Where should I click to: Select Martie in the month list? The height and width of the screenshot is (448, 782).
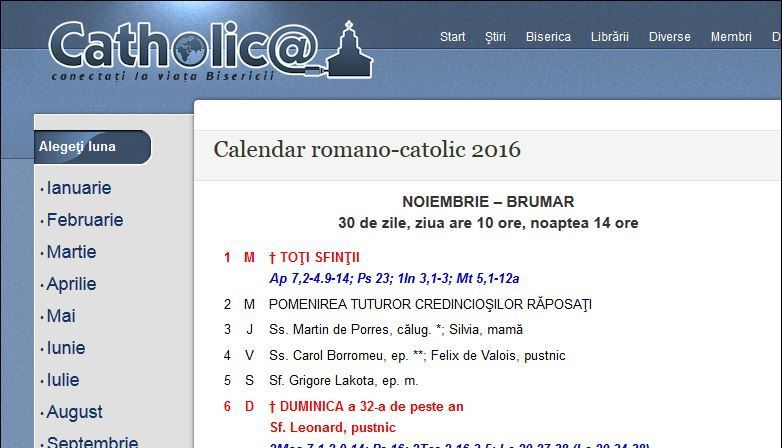click(71, 252)
